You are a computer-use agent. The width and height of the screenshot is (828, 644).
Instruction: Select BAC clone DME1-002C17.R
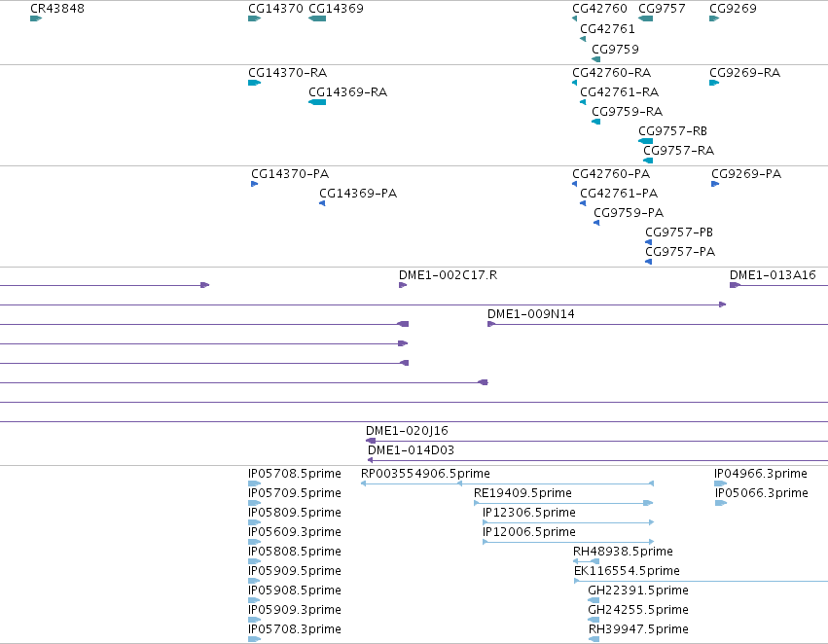coord(448,275)
